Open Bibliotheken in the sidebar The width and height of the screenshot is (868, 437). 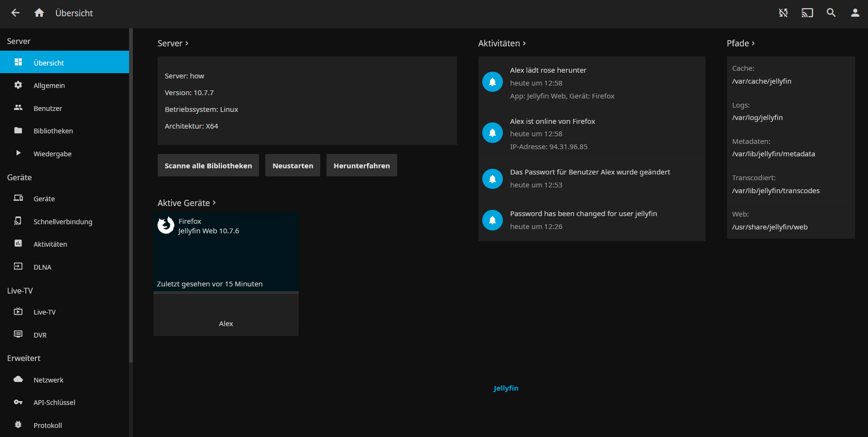click(53, 131)
